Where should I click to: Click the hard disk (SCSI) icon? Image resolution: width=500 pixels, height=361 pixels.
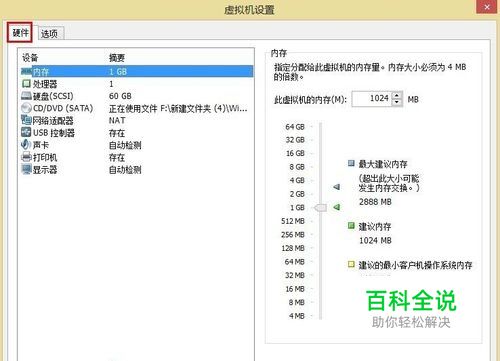(26, 96)
